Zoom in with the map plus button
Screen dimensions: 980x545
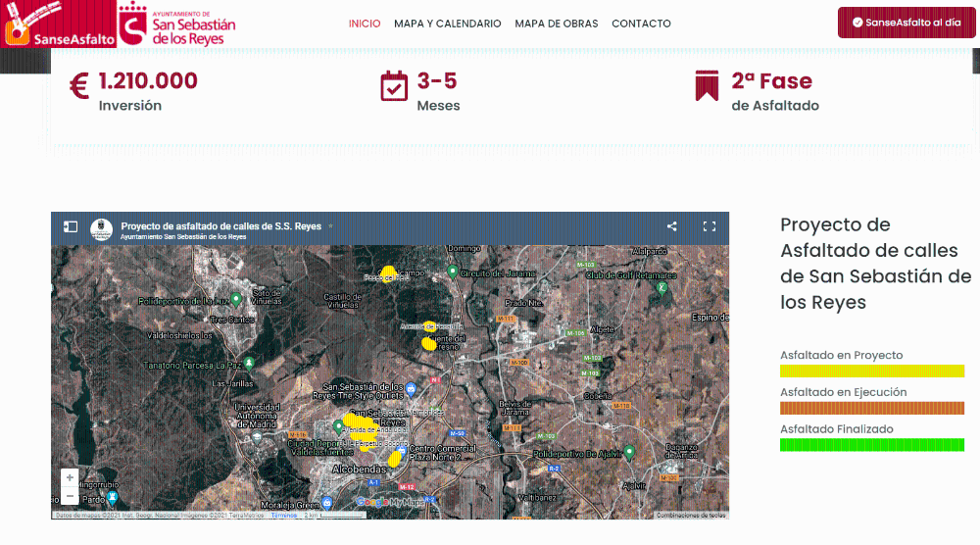[x=70, y=478]
